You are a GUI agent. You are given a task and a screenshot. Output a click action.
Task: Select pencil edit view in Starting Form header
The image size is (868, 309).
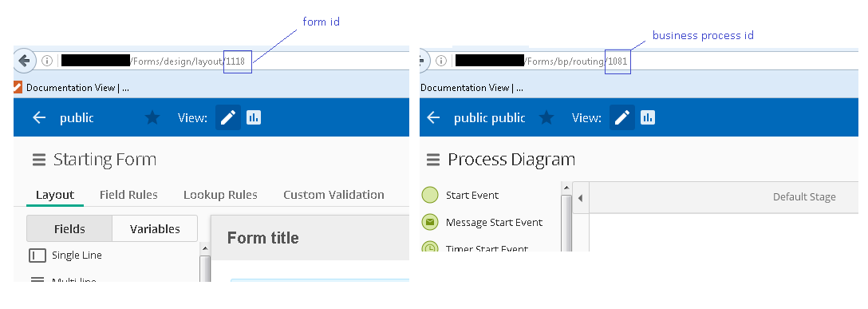pos(228,117)
